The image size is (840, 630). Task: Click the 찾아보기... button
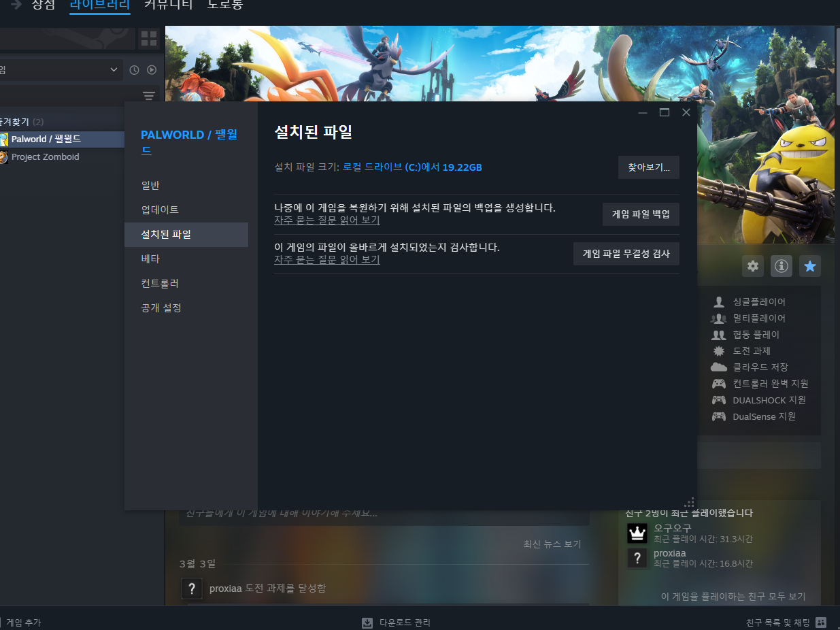[649, 167]
